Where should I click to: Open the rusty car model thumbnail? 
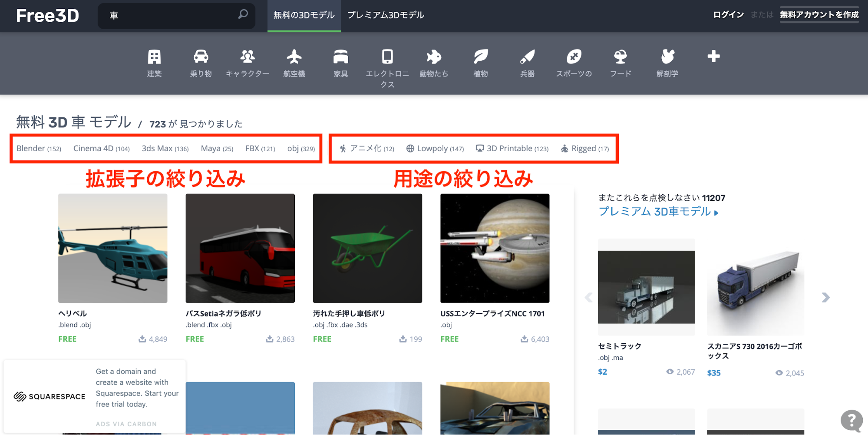pos(367,408)
